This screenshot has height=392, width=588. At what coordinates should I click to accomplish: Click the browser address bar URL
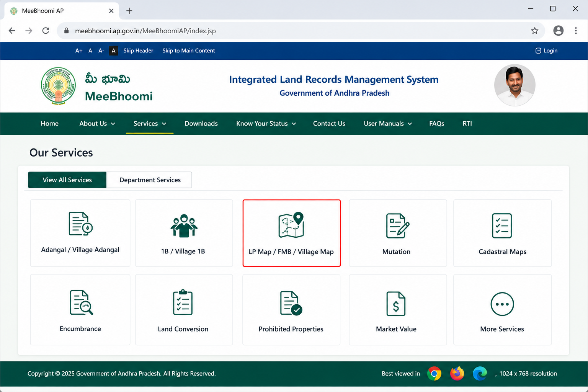pos(145,31)
